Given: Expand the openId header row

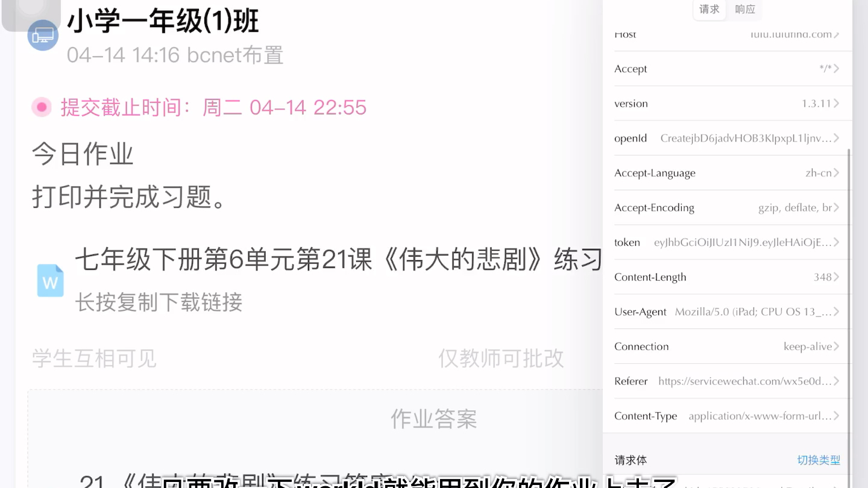Looking at the screenshot, I should 727,139.
